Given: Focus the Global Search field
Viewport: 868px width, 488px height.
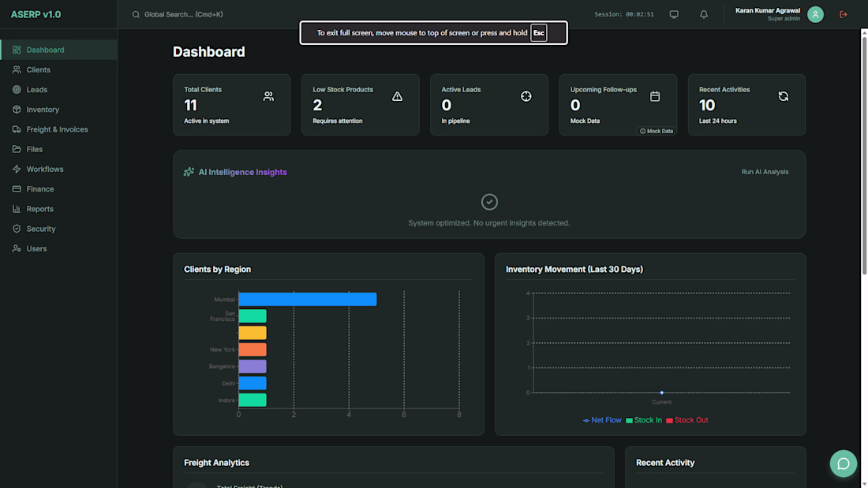Looking at the screenshot, I should coord(184,14).
